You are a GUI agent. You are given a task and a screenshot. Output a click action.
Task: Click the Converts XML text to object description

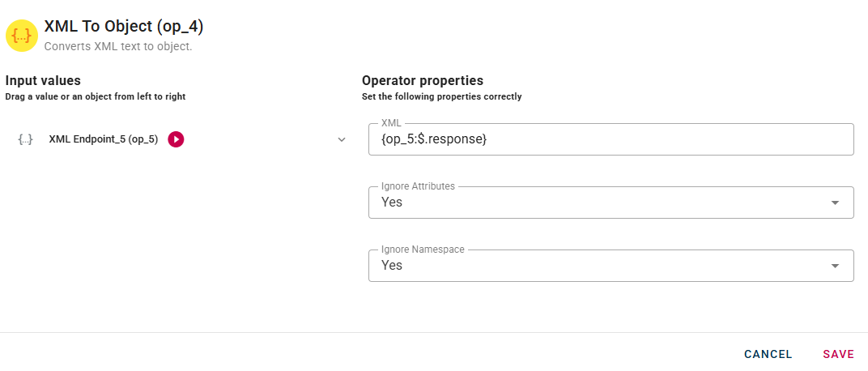coord(117,46)
